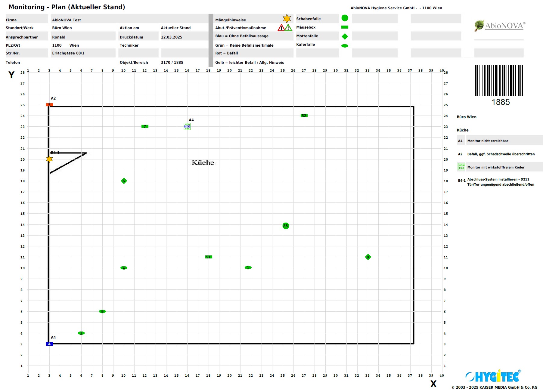Click the barcode labeled 1885

(499, 81)
